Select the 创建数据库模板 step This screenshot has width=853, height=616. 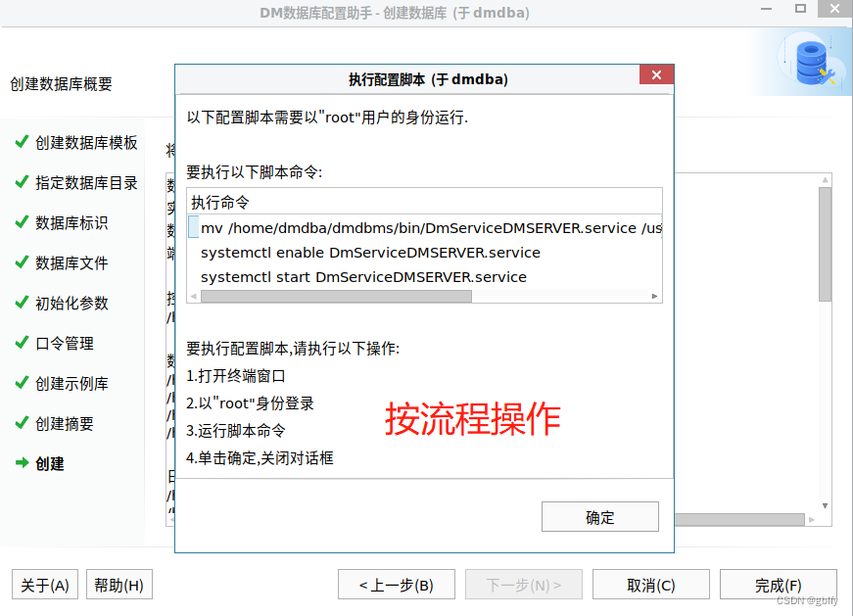(86, 143)
